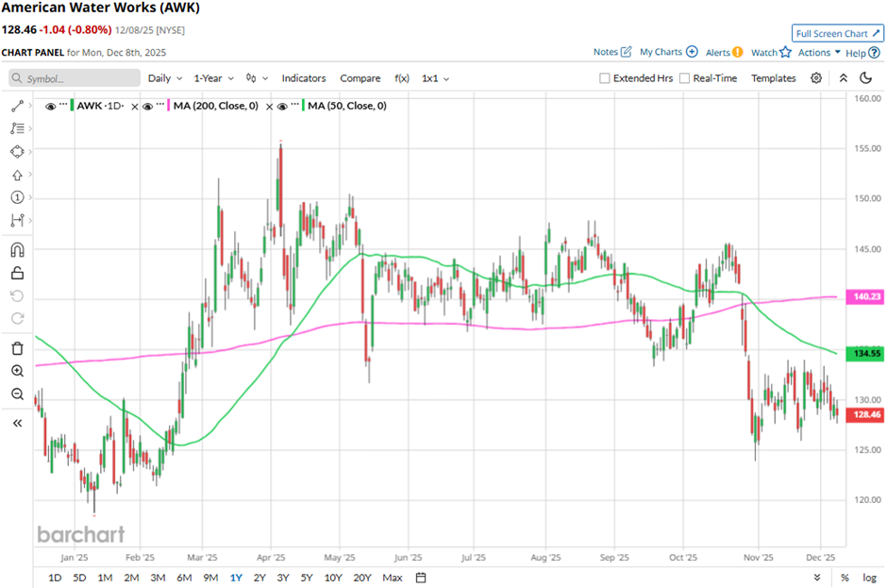Select the 6M time range
The width and height of the screenshot is (887, 588).
pos(184,578)
